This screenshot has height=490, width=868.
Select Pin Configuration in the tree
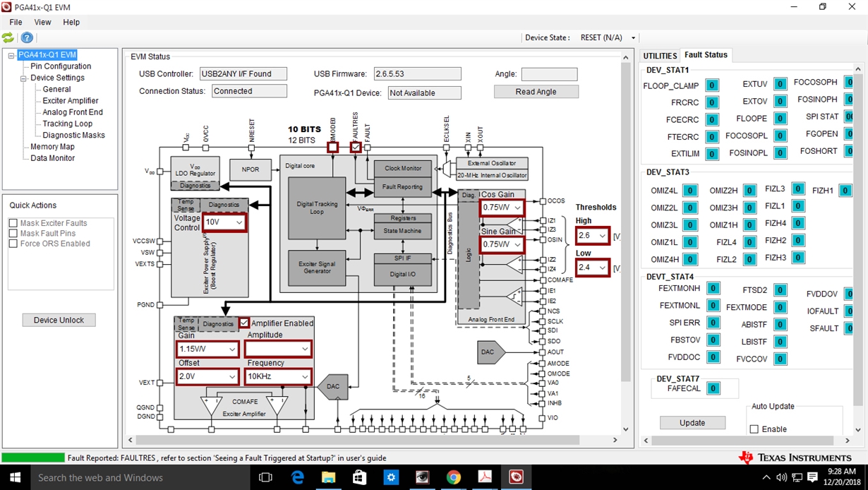(x=61, y=66)
